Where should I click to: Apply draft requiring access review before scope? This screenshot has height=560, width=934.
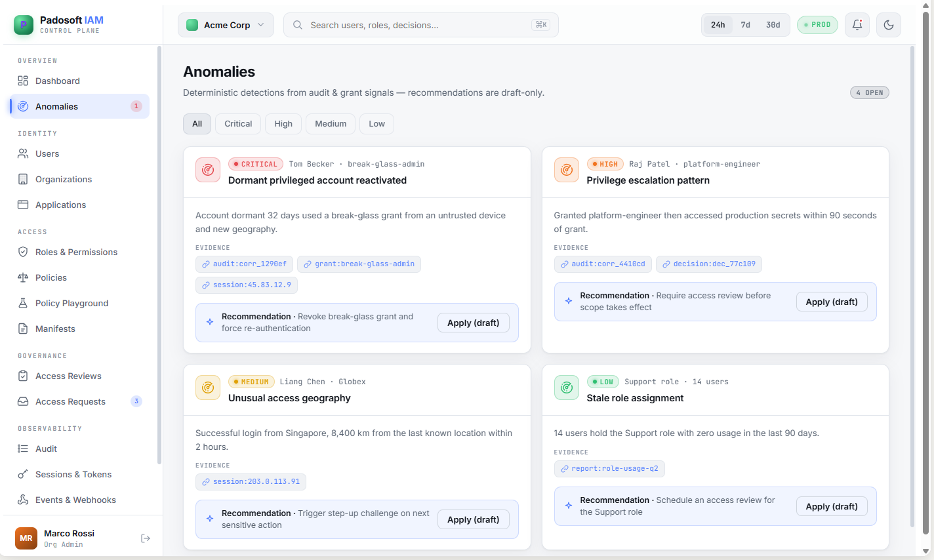click(x=832, y=302)
